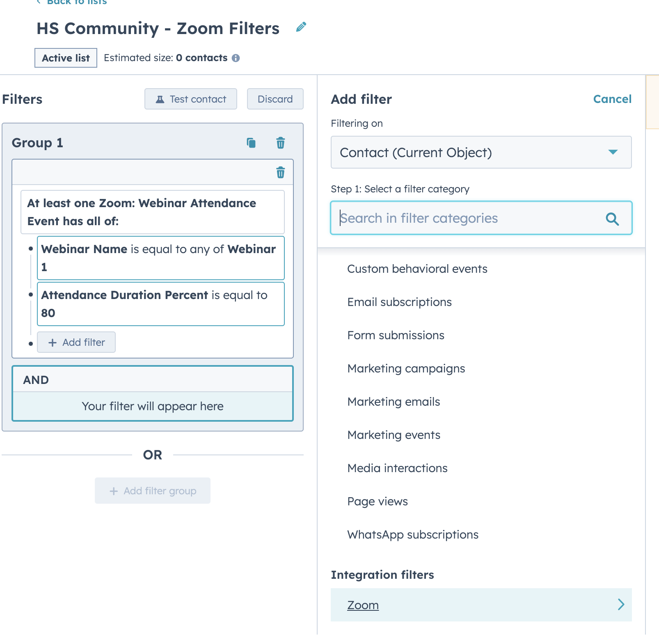Image resolution: width=659 pixels, height=644 pixels.
Task: Choose Custom behavioral events category
Action: point(417,269)
